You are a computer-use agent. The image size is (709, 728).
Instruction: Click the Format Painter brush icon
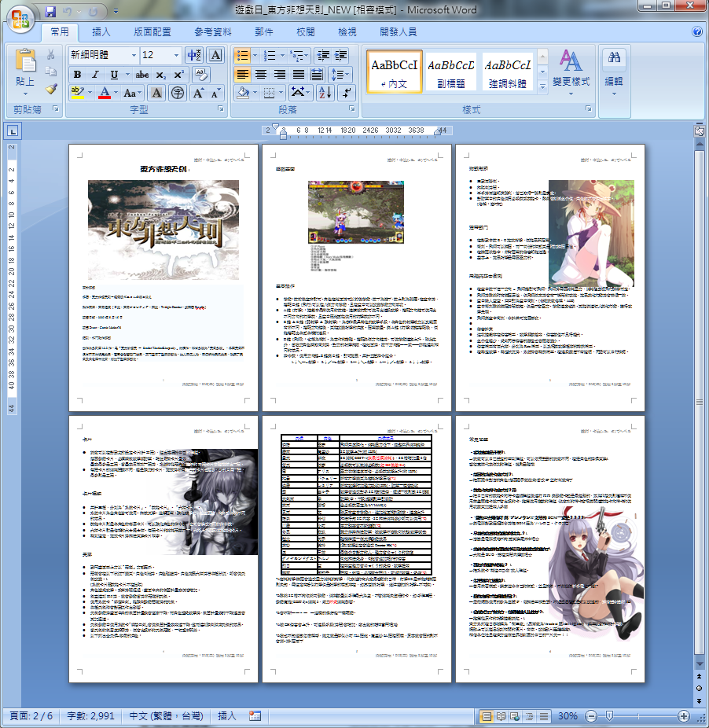coord(51,89)
